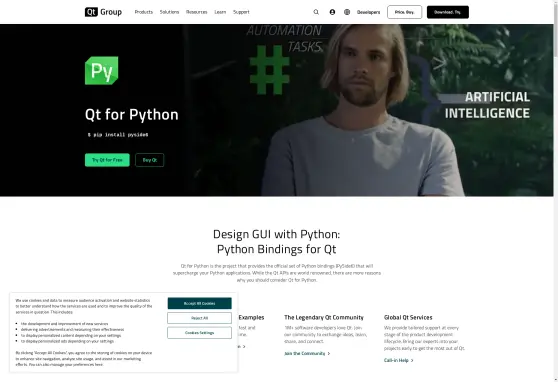558x382 pixels.
Task: Click Try Qt for Free button
Action: coord(107,160)
